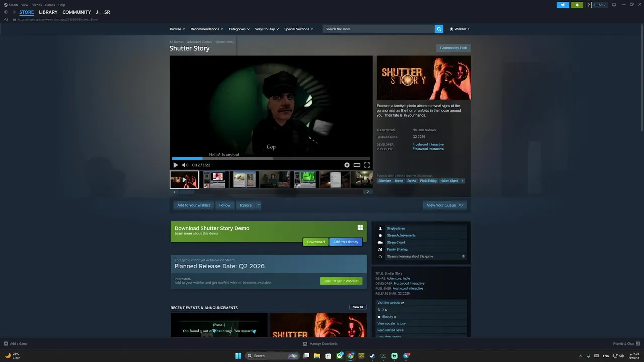This screenshot has height=362, width=644.
Task: Click Steam Achievements feature link
Action: coord(401,235)
